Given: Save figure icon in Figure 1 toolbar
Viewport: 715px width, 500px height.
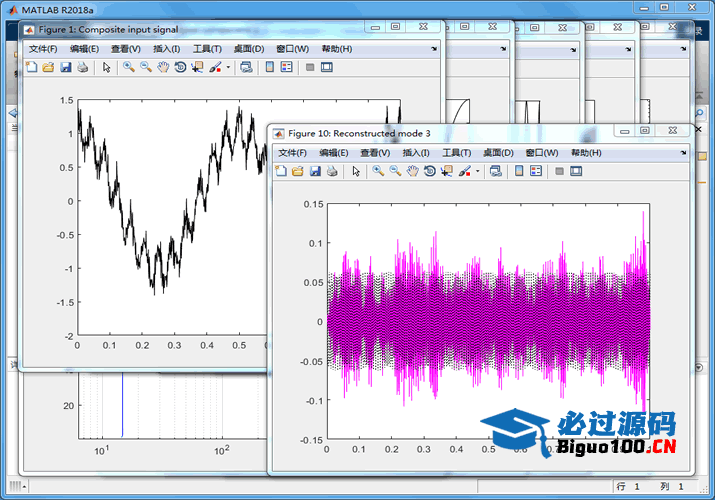Looking at the screenshot, I should [x=66, y=67].
